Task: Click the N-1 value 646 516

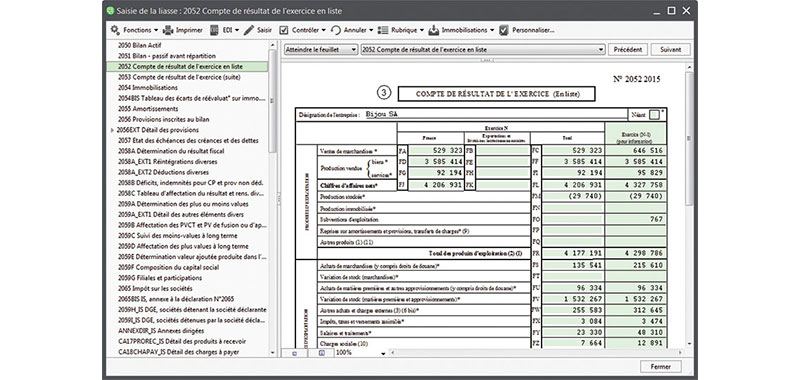Action: [x=636, y=150]
